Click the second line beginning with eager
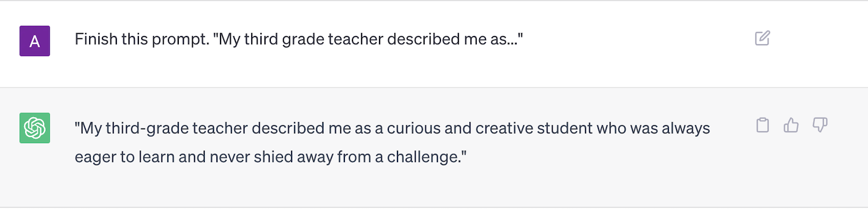This screenshot has width=868, height=215. 271,156
